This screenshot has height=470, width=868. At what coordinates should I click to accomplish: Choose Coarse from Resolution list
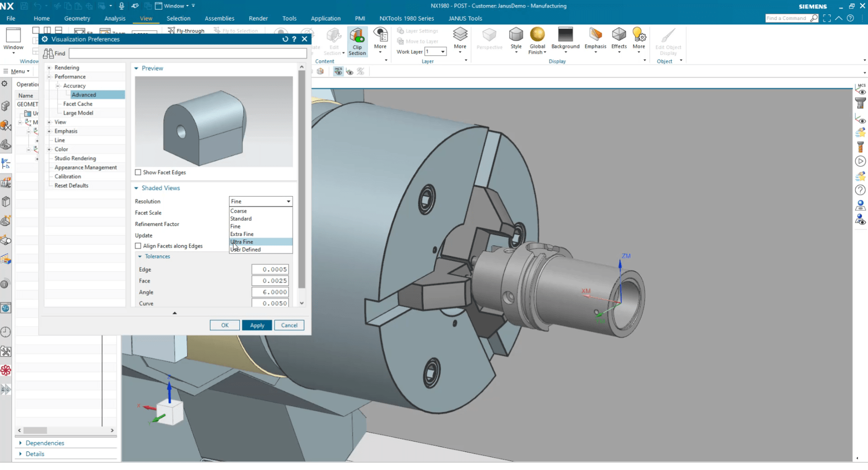click(x=260, y=211)
